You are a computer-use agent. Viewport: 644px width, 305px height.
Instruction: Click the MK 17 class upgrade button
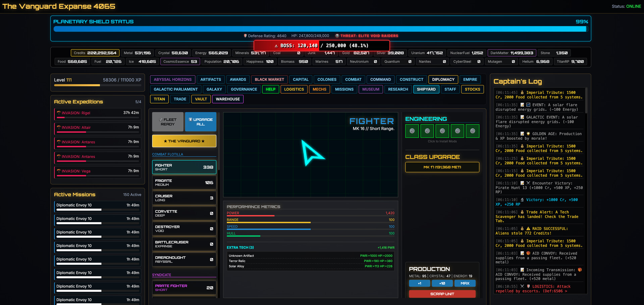[x=442, y=167]
